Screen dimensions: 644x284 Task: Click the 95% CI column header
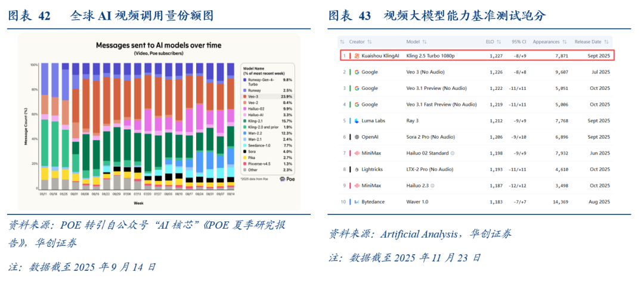pos(519,42)
